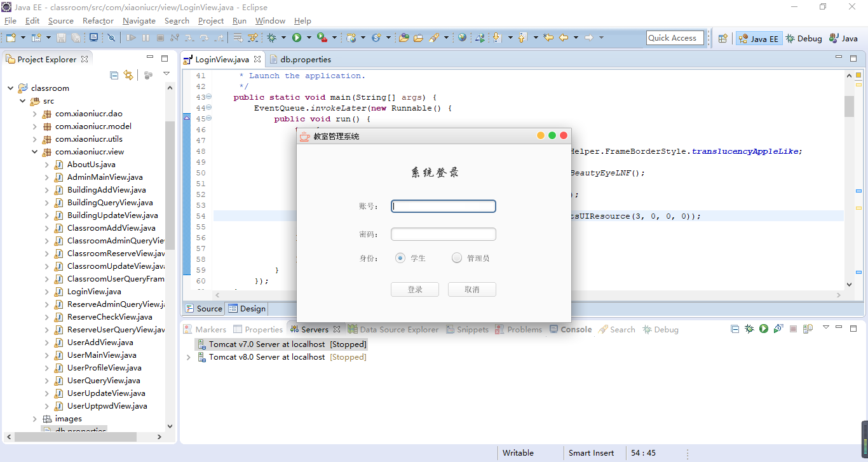Viewport: 868px width, 462px height.
Task: Open the Problems tab
Action: point(519,329)
